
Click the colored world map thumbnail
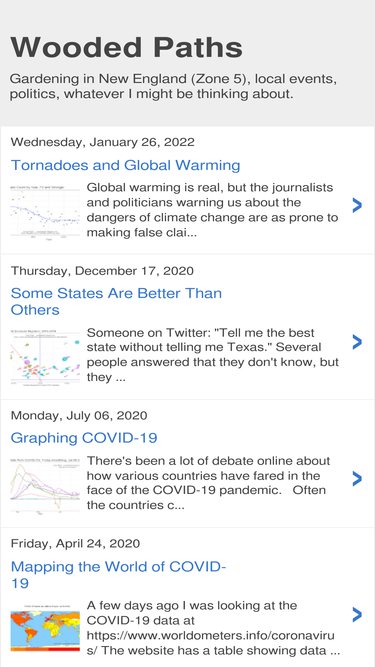coord(45,628)
